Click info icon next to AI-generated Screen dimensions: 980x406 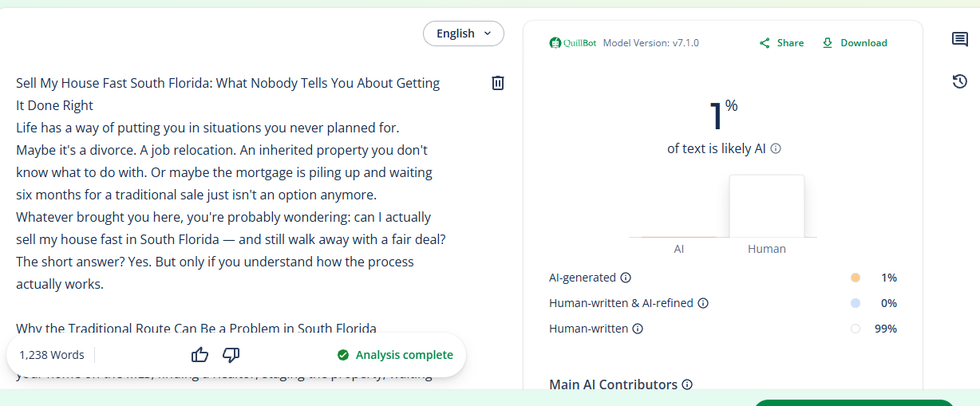[626, 278]
